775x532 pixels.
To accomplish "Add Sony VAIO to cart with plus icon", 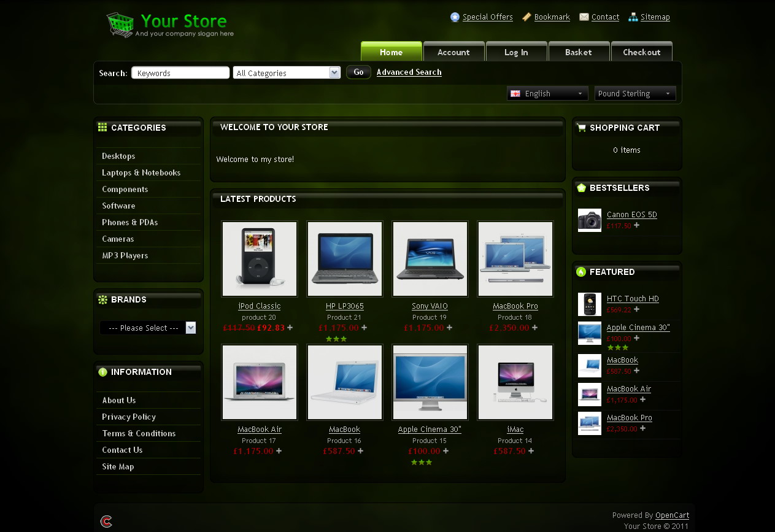I will pyautogui.click(x=449, y=328).
